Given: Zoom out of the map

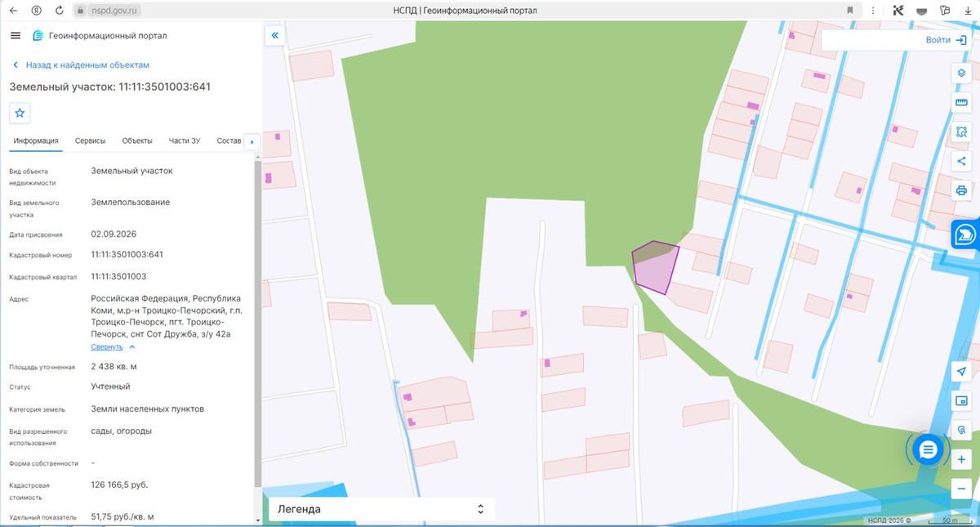Looking at the screenshot, I should tap(961, 489).
